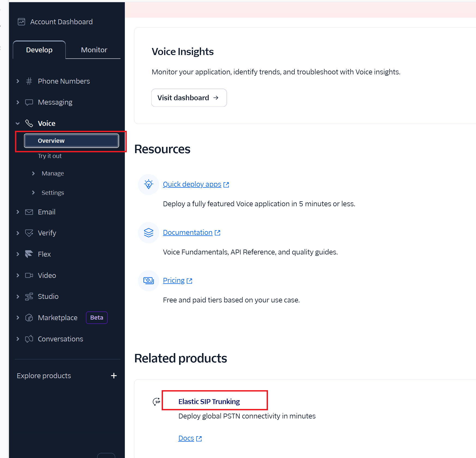Open the Quick deploy apps link
Image resolution: width=476 pixels, height=458 pixels.
(x=192, y=184)
